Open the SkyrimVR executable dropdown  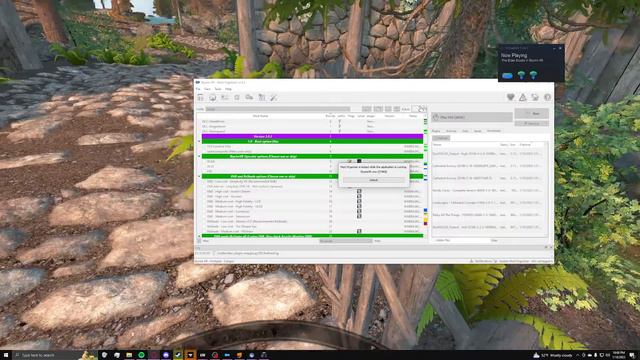point(472,117)
